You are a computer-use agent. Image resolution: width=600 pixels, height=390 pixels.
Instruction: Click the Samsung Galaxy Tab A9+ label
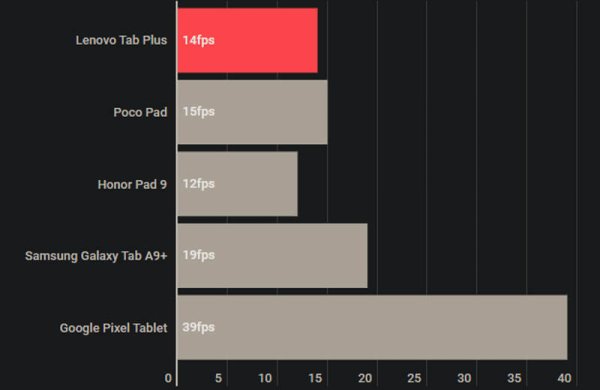(96, 256)
